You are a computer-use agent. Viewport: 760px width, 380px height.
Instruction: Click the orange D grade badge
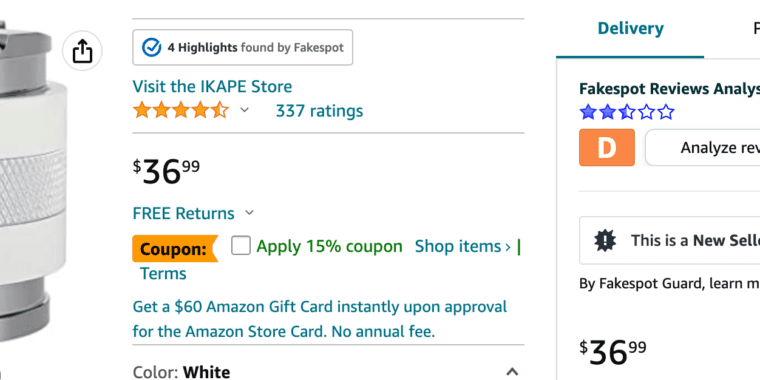click(x=607, y=147)
